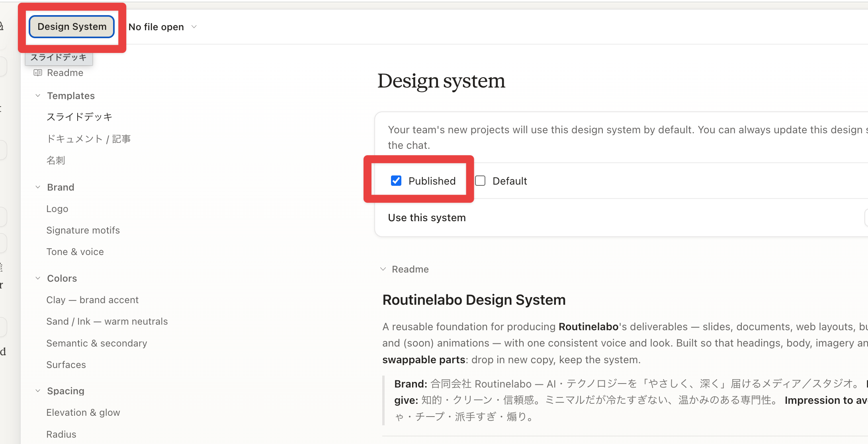Click the Colors section label
This screenshot has height=444, width=868.
coord(62,278)
